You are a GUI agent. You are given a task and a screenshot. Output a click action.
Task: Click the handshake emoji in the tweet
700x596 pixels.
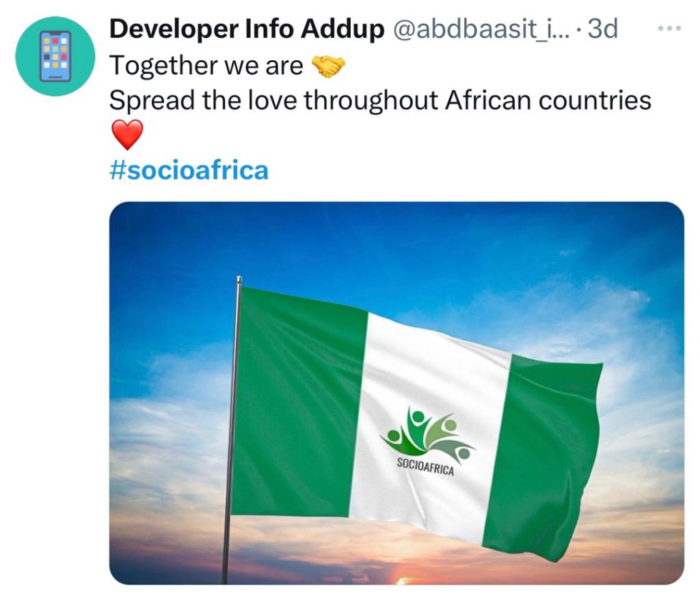327,66
